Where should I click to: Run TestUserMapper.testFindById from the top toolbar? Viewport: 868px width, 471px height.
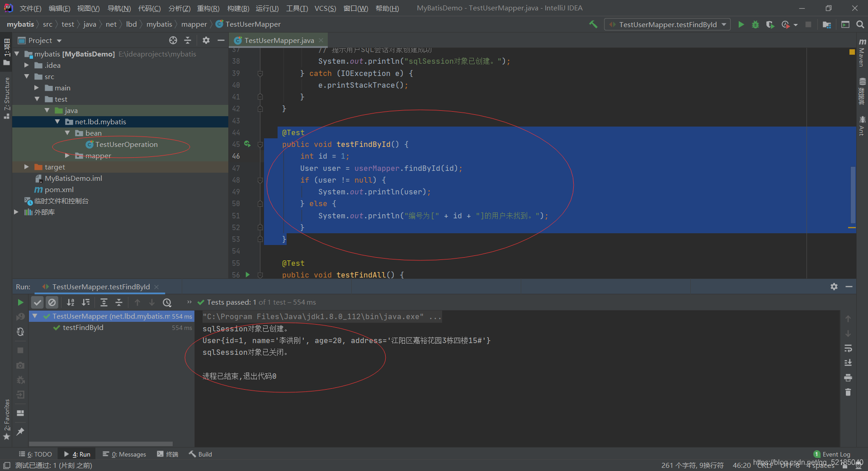pyautogui.click(x=741, y=24)
